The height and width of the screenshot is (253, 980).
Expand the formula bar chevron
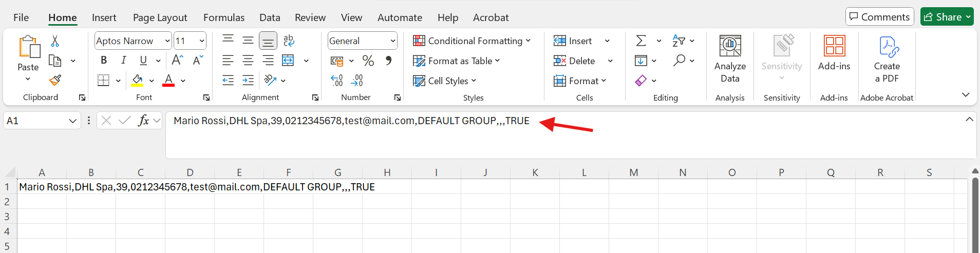pos(969,120)
